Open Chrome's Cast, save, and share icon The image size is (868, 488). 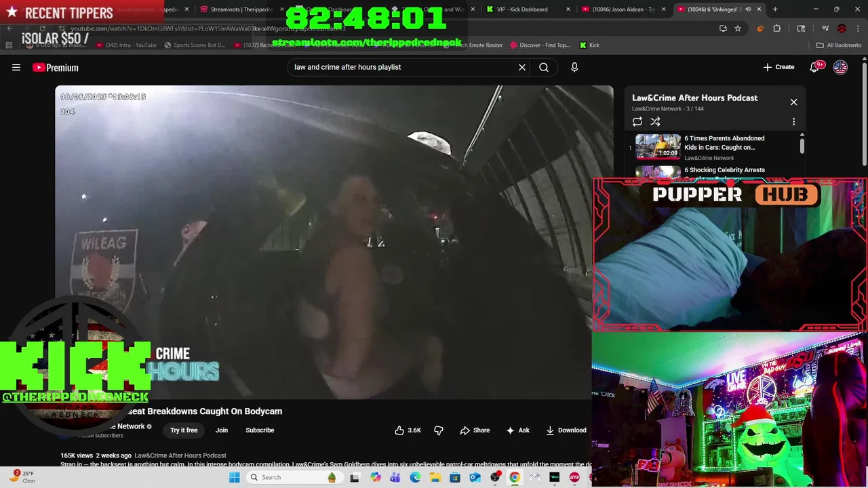(723, 28)
